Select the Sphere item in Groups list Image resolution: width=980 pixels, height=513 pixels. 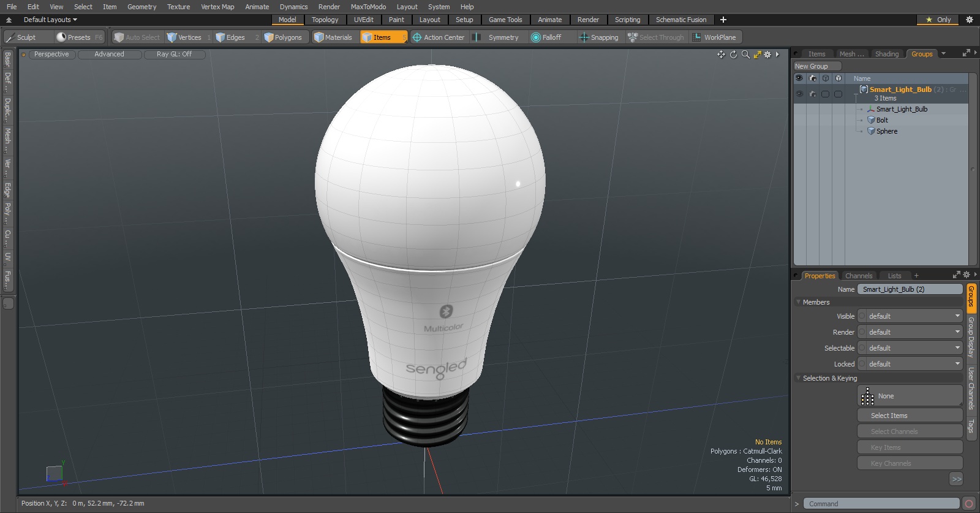point(887,131)
